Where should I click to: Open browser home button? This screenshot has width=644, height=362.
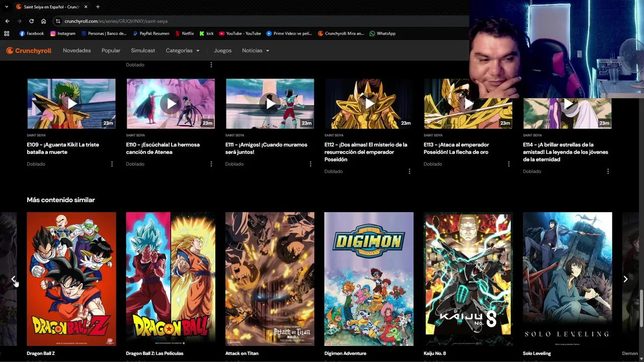[43, 21]
